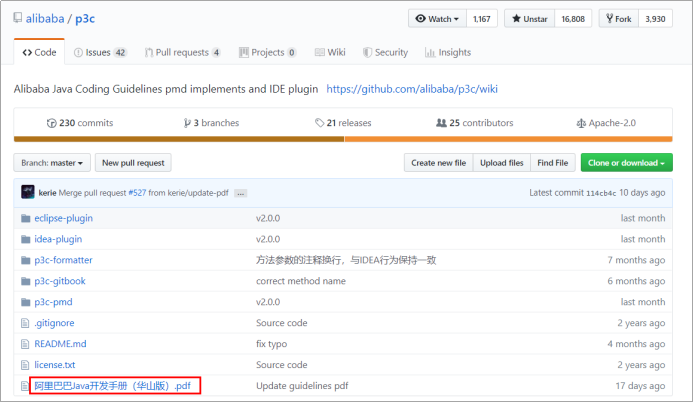The image size is (694, 402).
Task: View the 16,808 stargazers count
Action: (573, 19)
